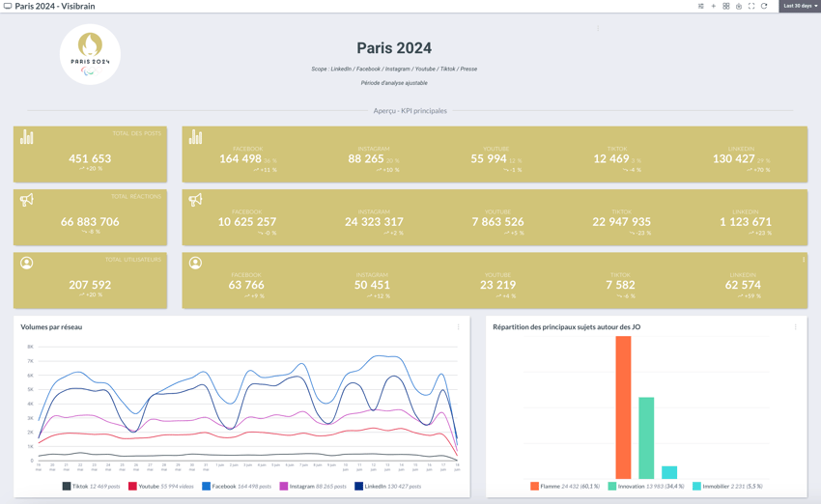Open the grid layout icon in top toolbar

tap(725, 7)
